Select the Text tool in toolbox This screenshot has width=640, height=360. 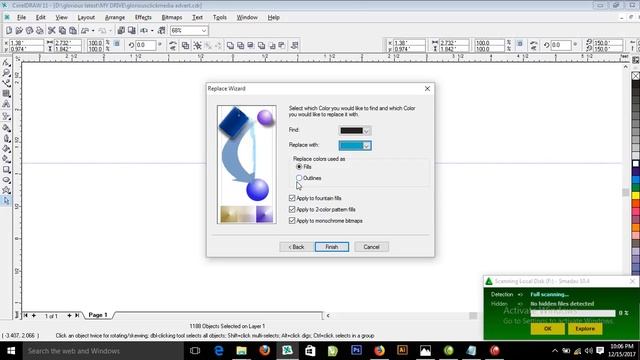click(6, 104)
